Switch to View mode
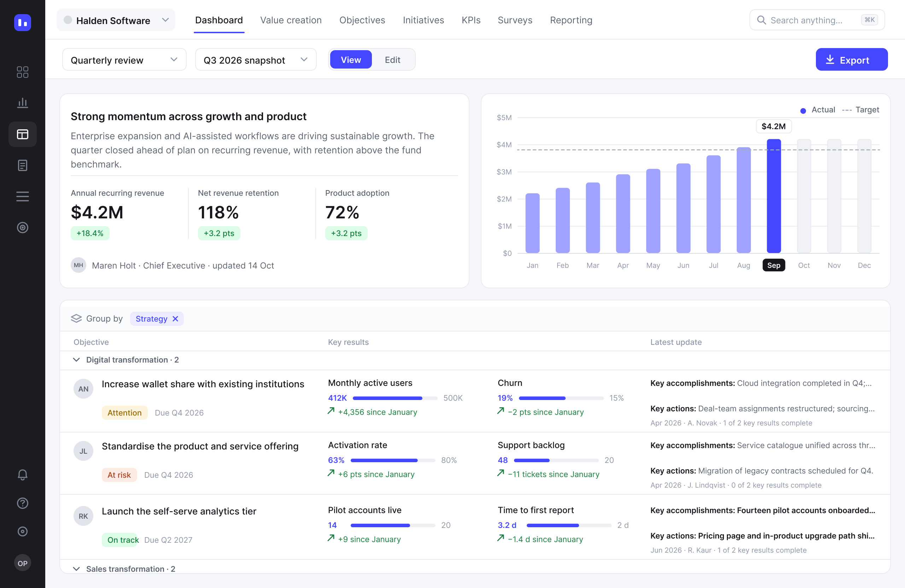This screenshot has width=905, height=588. (351, 60)
